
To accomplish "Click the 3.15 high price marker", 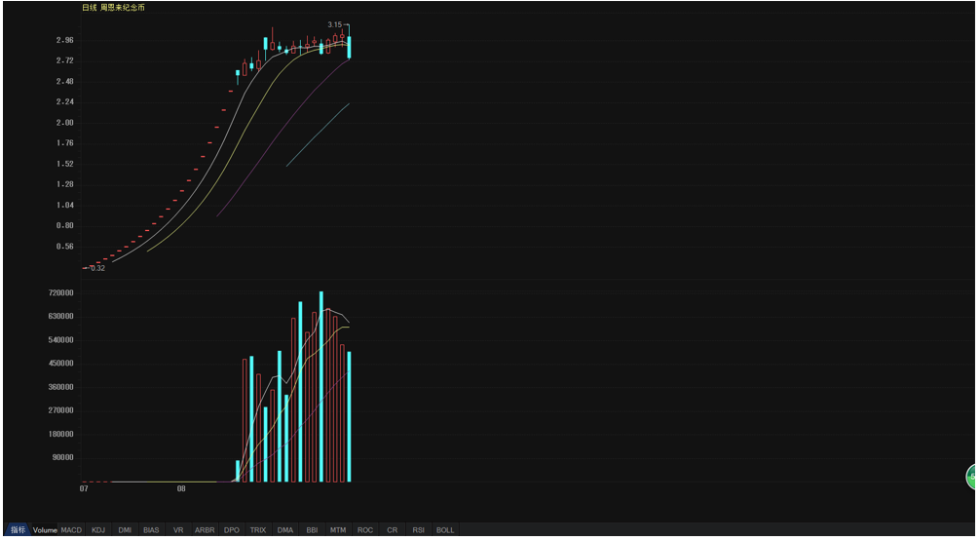I will (x=334, y=24).
